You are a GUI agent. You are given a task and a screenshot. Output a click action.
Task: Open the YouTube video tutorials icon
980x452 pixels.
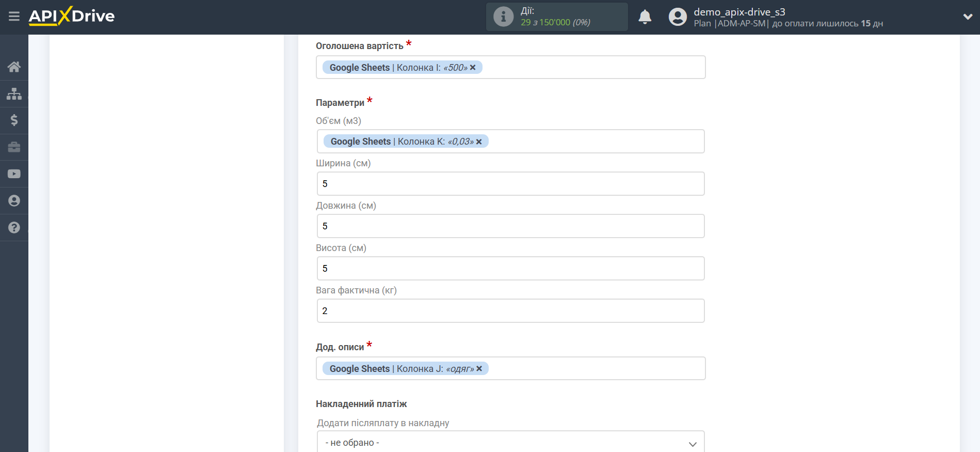(14, 174)
